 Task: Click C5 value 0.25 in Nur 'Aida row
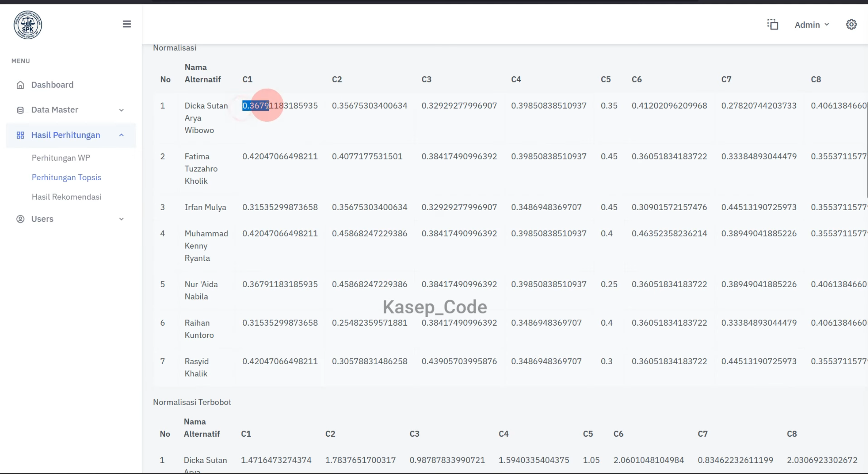tap(609, 284)
